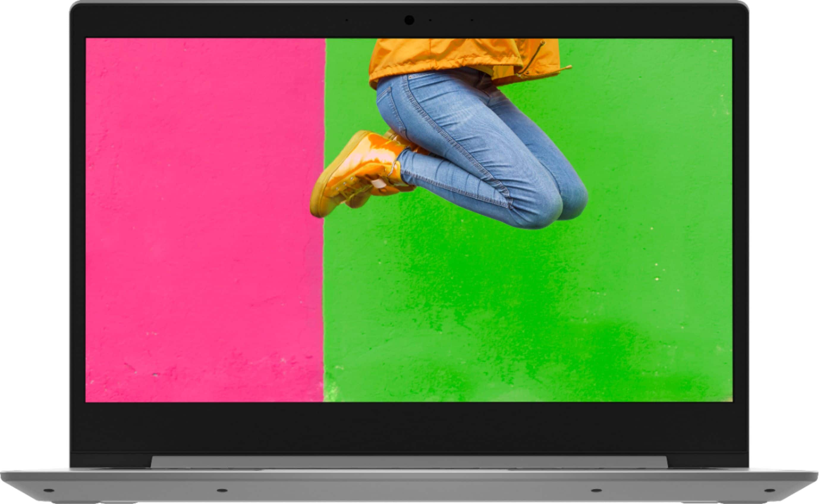Screen dimensions: 819x504
Task: Click the second rubber foot from the left
Action: [x=222, y=490]
